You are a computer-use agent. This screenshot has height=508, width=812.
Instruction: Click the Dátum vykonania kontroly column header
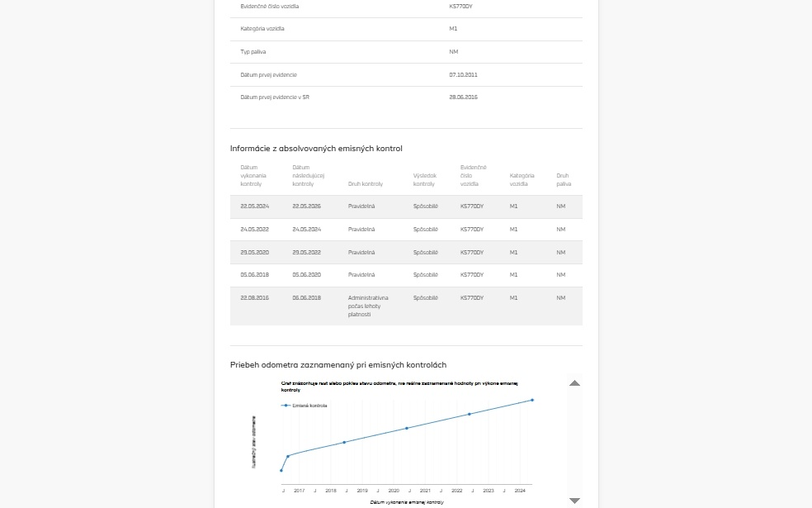coord(251,176)
